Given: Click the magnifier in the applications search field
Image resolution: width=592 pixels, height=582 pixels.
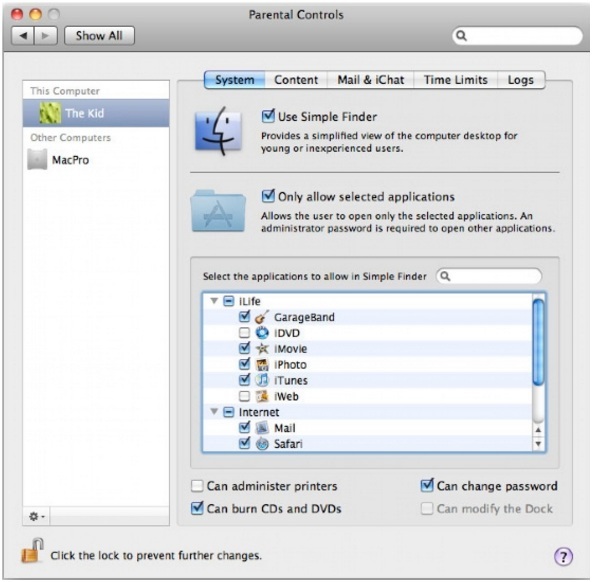Looking at the screenshot, I should [446, 276].
